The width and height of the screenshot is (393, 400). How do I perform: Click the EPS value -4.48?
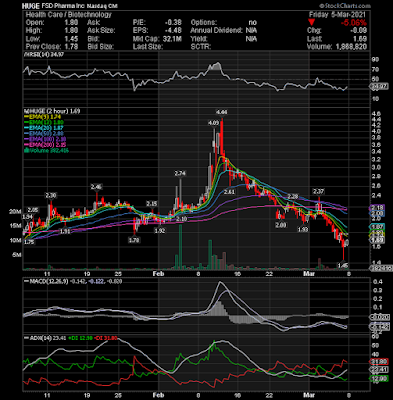[173, 30]
